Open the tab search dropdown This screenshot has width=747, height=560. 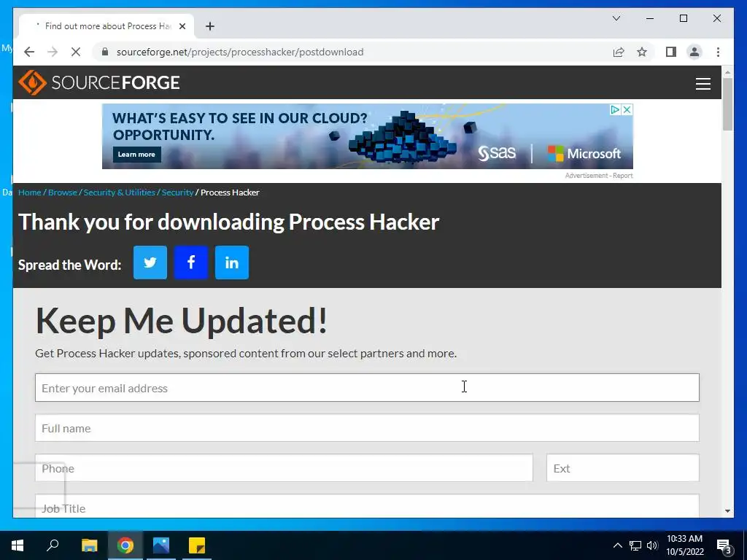point(616,18)
